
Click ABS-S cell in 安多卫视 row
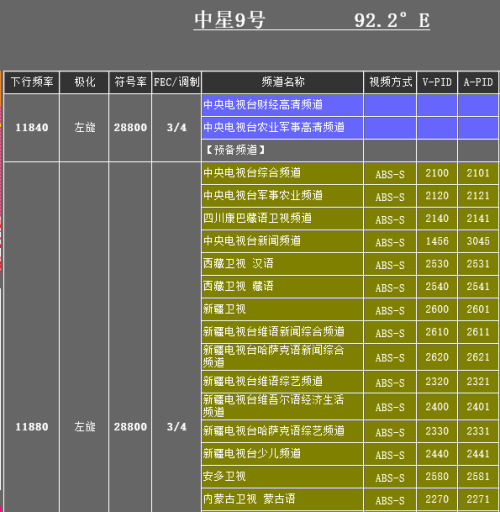390,478
